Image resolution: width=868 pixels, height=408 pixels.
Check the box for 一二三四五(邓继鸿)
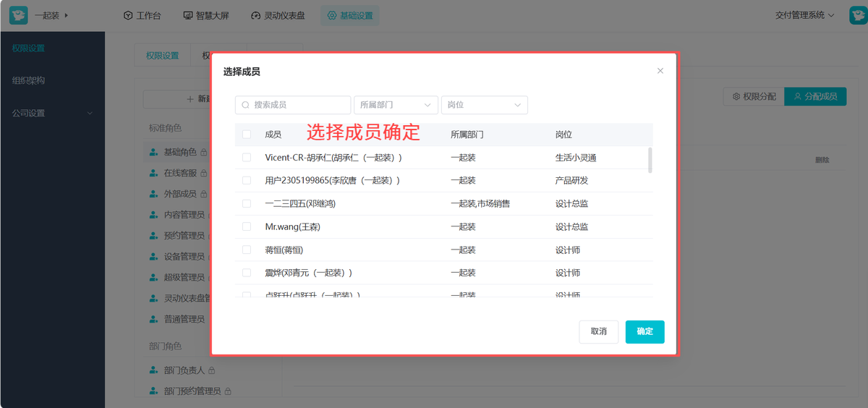247,203
